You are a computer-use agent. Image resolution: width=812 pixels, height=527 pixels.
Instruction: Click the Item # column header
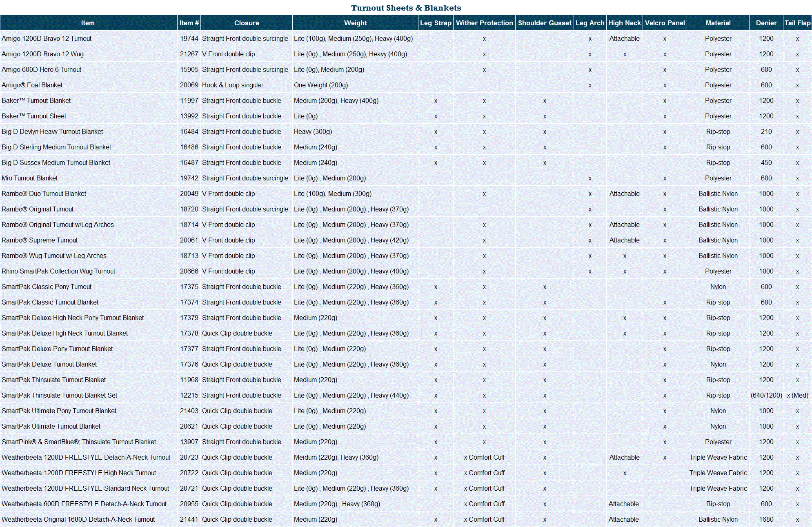tap(189, 23)
